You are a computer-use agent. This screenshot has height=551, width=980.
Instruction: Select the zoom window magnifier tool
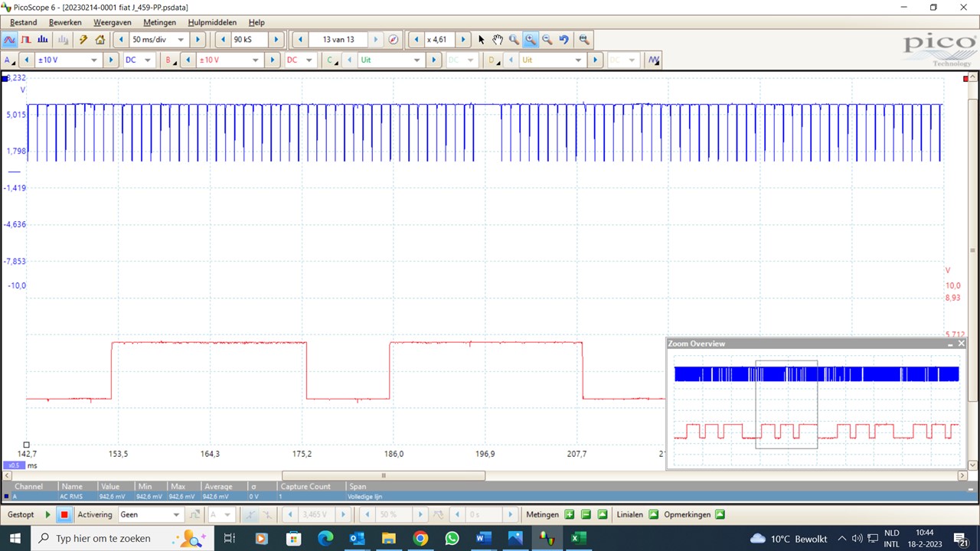tap(514, 40)
